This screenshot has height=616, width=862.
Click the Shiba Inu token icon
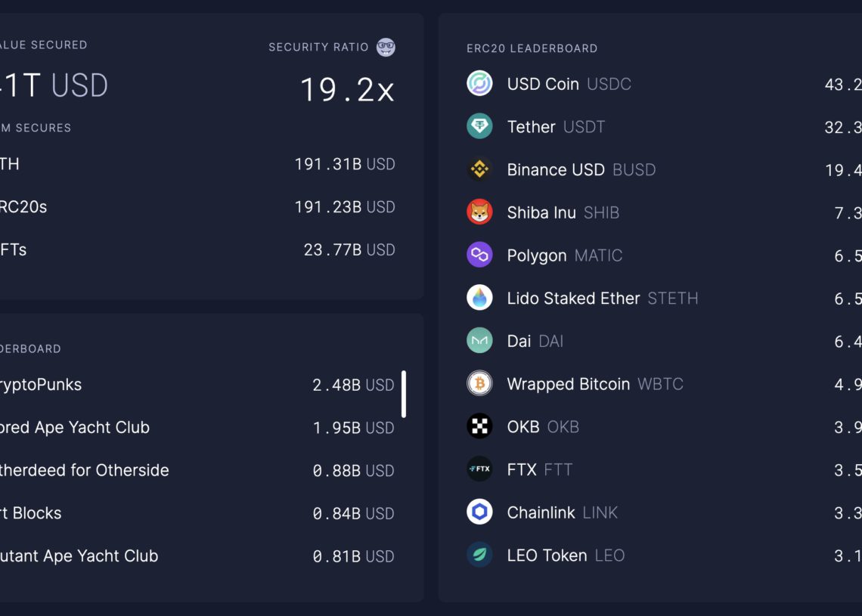click(479, 212)
